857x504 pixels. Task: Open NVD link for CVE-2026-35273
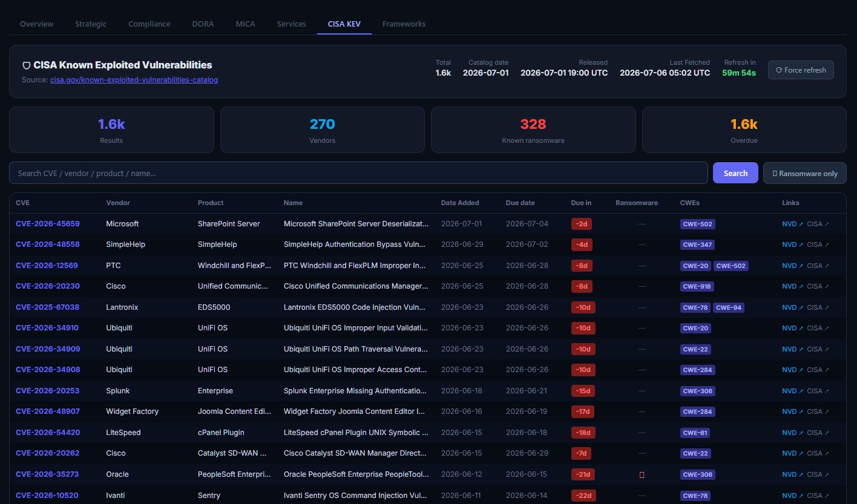click(x=792, y=474)
